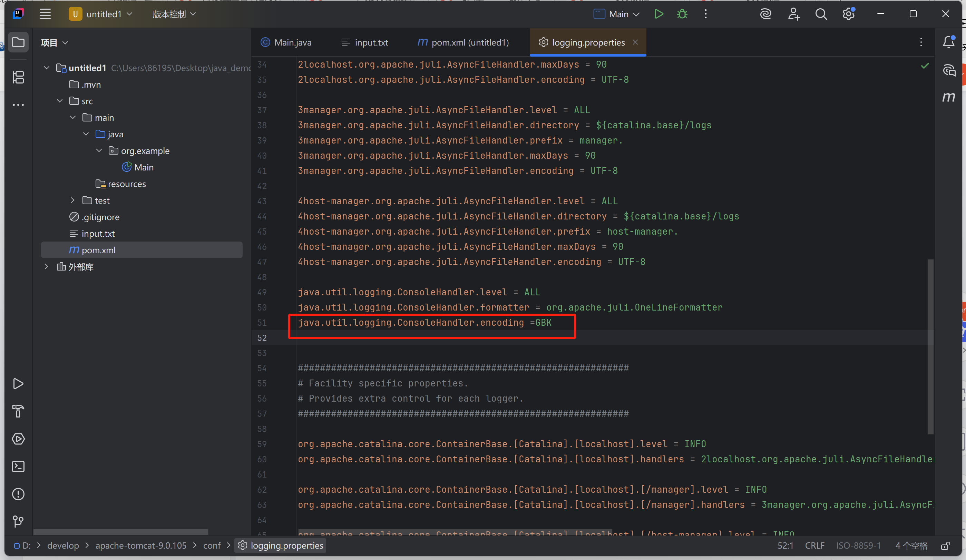Screen dimensions: 966x560
Task: Open the Maven tool window on the right
Action: tap(949, 97)
